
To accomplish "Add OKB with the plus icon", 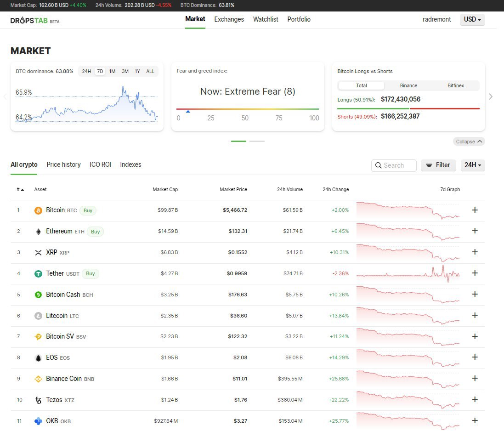I will click(x=475, y=420).
